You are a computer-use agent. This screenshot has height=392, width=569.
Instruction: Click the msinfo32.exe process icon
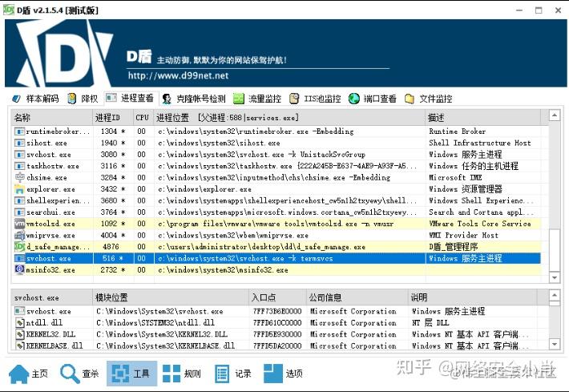pos(19,269)
